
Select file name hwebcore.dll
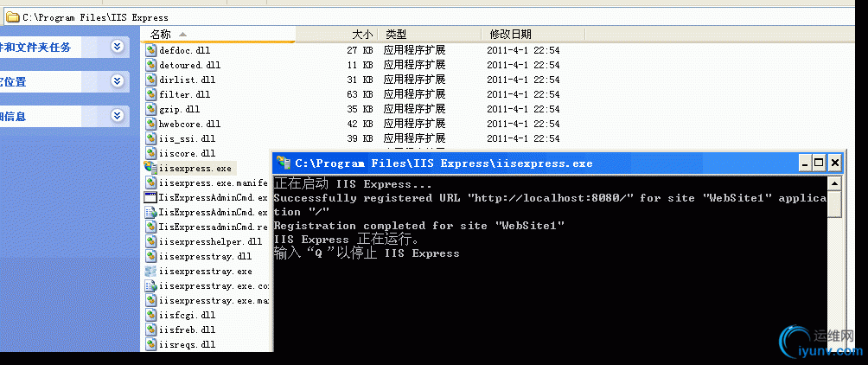tap(190, 124)
